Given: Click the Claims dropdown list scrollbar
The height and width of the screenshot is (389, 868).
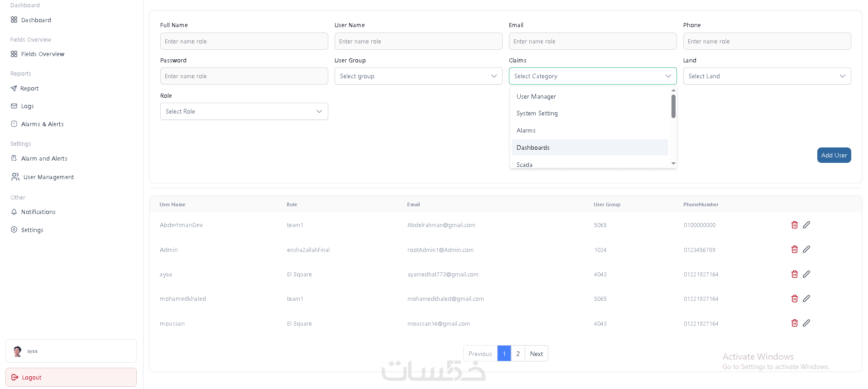Looking at the screenshot, I should [x=673, y=106].
